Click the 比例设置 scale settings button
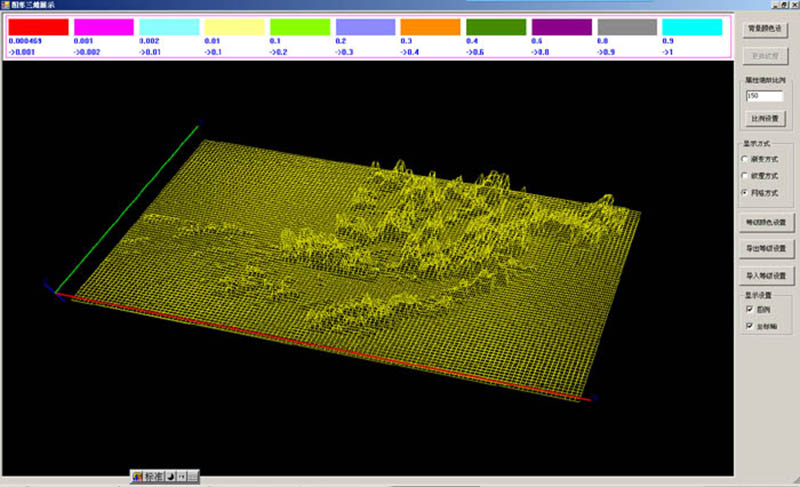This screenshot has width=800, height=487. pos(766,118)
